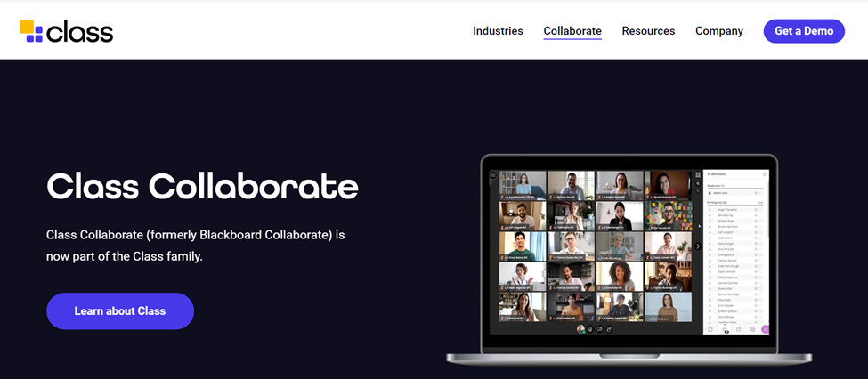Open the share content icon in panel footer
Screen dimensions: 868x379
click(738, 329)
